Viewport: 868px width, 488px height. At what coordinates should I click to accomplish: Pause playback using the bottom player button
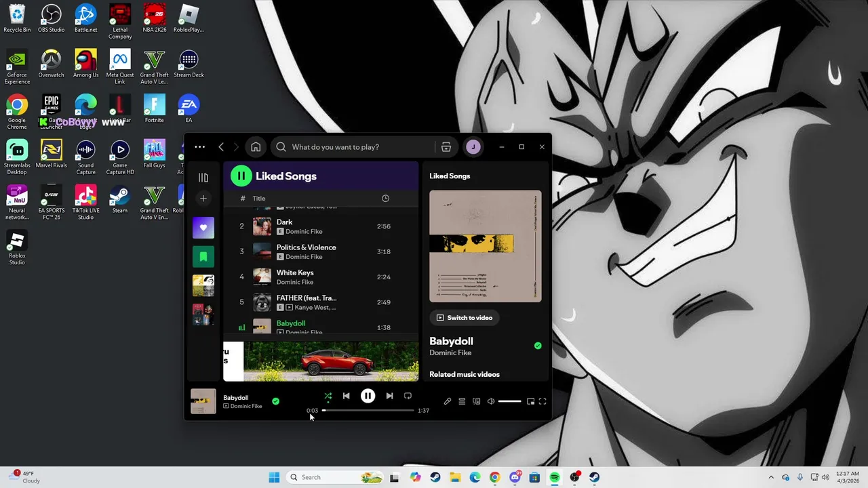pos(368,396)
